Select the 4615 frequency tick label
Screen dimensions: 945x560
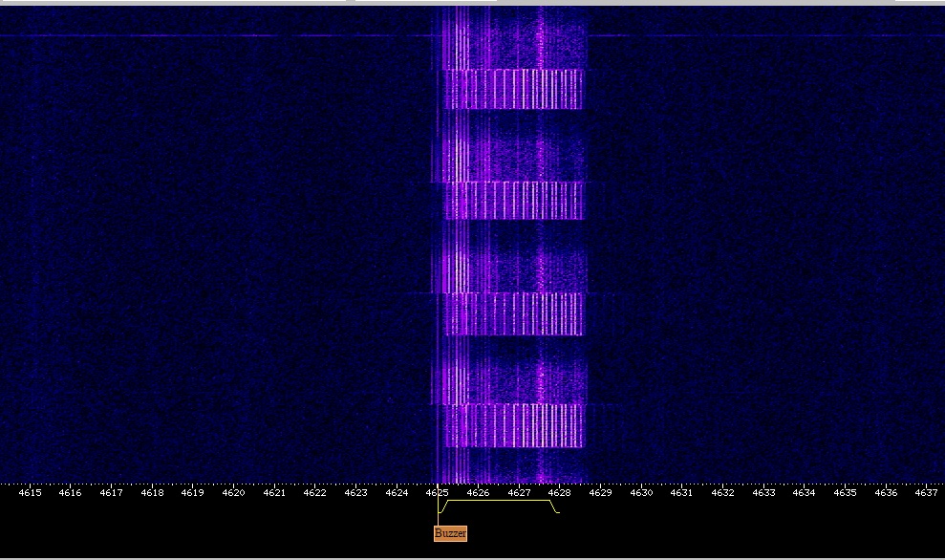(x=31, y=493)
